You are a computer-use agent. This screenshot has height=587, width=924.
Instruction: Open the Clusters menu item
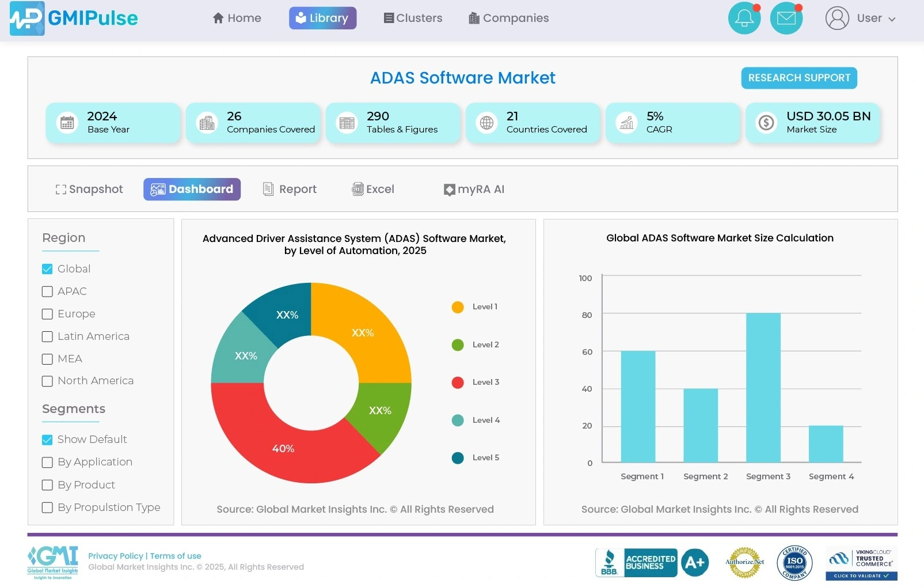click(x=413, y=18)
